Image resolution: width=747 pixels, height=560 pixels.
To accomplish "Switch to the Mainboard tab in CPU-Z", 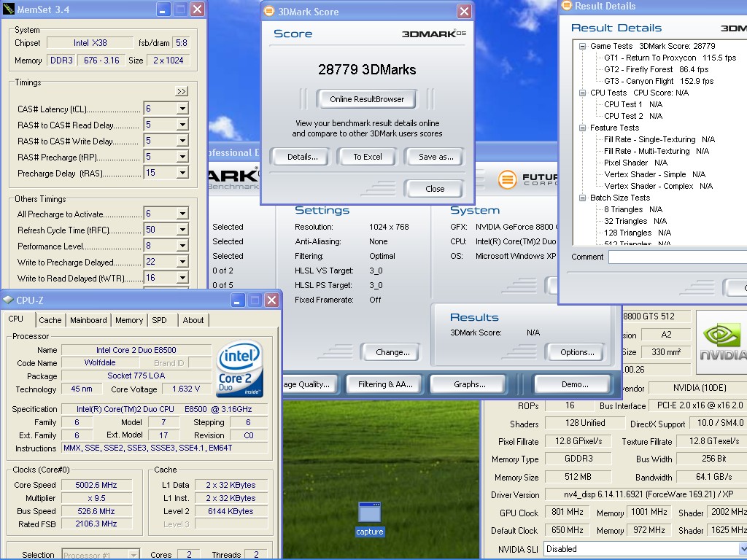I will coord(88,320).
